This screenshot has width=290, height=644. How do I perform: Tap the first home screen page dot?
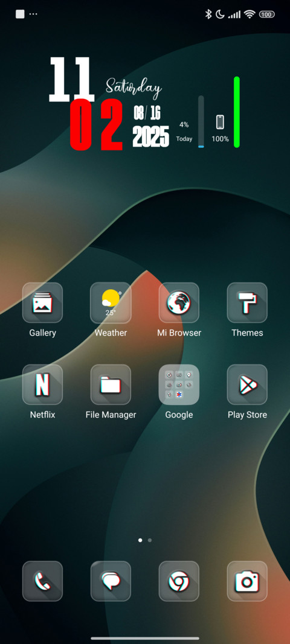coord(140,540)
